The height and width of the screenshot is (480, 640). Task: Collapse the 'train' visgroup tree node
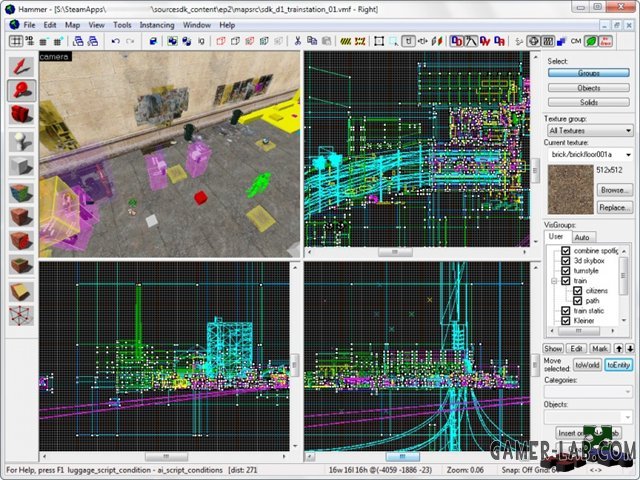click(554, 281)
